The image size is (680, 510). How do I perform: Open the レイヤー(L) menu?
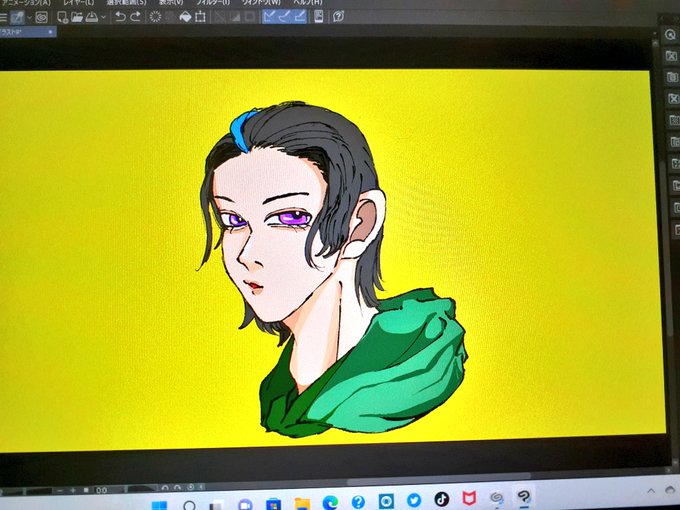click(78, 2)
